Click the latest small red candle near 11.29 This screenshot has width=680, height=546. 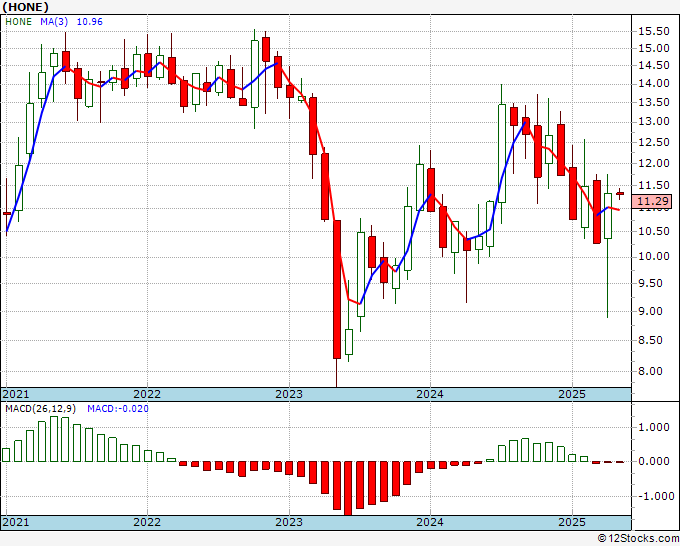(620, 194)
